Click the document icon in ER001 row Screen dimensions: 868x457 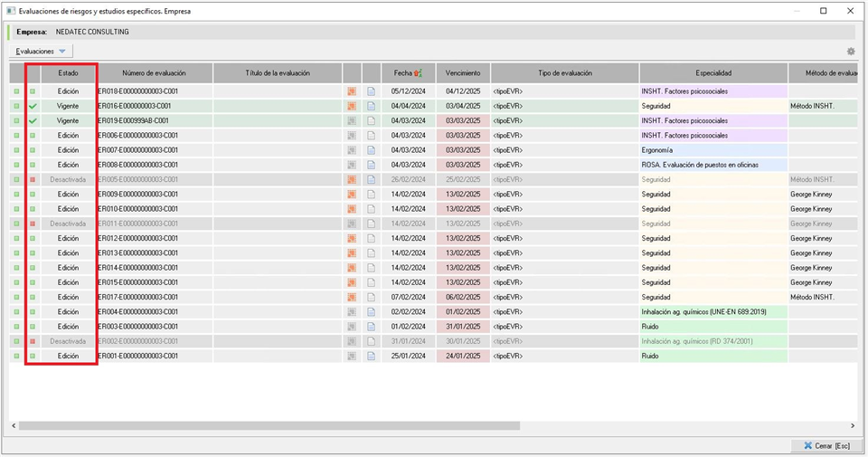(x=371, y=356)
